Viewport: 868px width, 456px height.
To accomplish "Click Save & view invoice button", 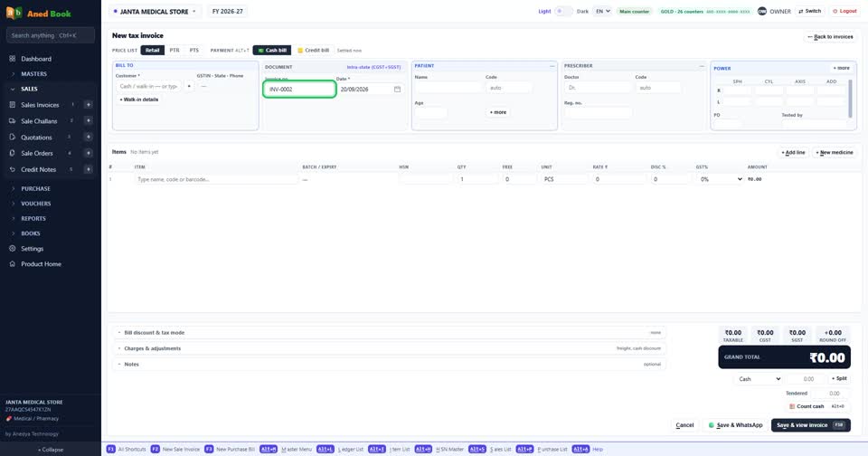I will point(810,425).
